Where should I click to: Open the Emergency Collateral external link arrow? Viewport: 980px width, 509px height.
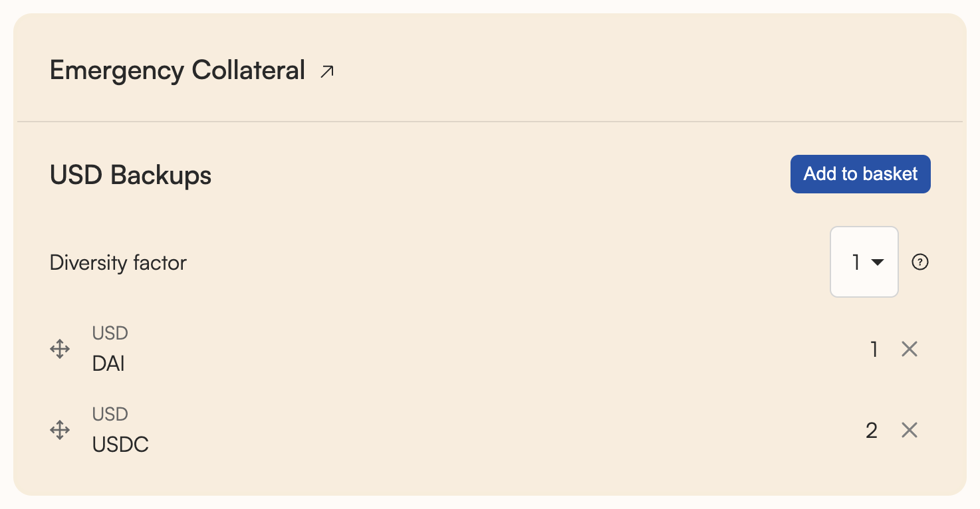click(326, 72)
